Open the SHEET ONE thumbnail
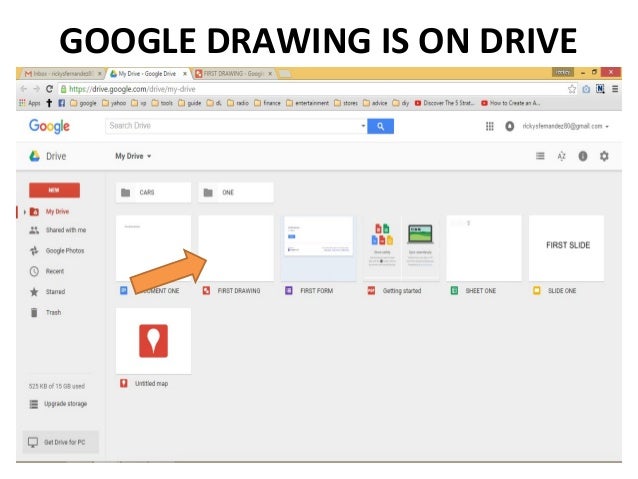638x479 pixels. coord(484,248)
